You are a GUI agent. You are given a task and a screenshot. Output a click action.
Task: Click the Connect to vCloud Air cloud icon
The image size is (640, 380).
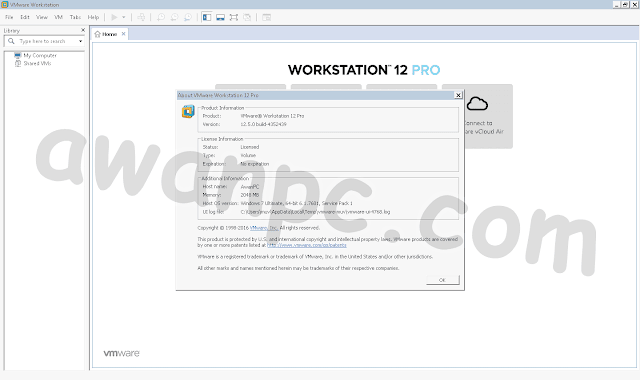point(477,104)
